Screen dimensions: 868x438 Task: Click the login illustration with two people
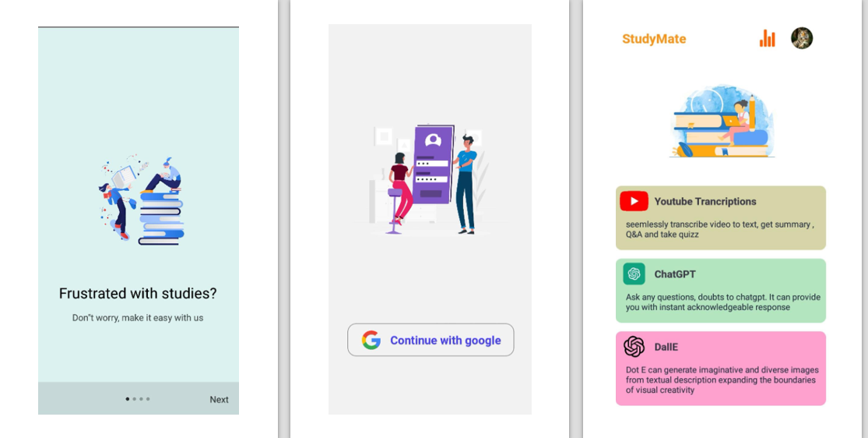[430, 179]
